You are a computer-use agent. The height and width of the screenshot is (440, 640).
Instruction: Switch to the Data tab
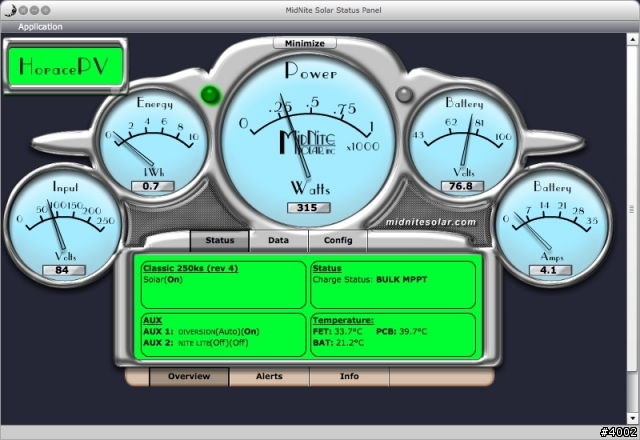click(x=278, y=240)
